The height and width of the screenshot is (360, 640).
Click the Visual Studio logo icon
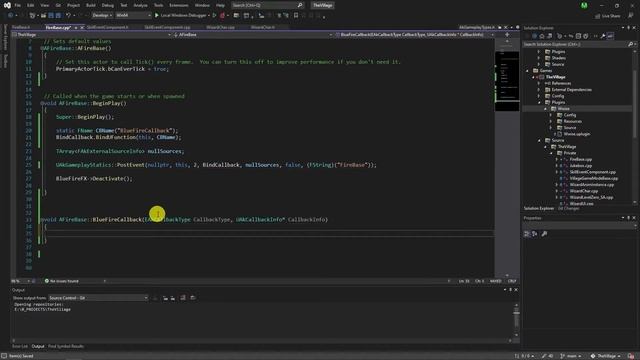click(7, 5)
